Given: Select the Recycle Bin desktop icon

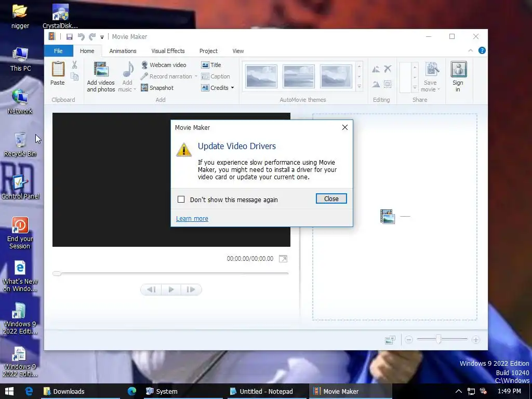Looking at the screenshot, I should coord(20,144).
